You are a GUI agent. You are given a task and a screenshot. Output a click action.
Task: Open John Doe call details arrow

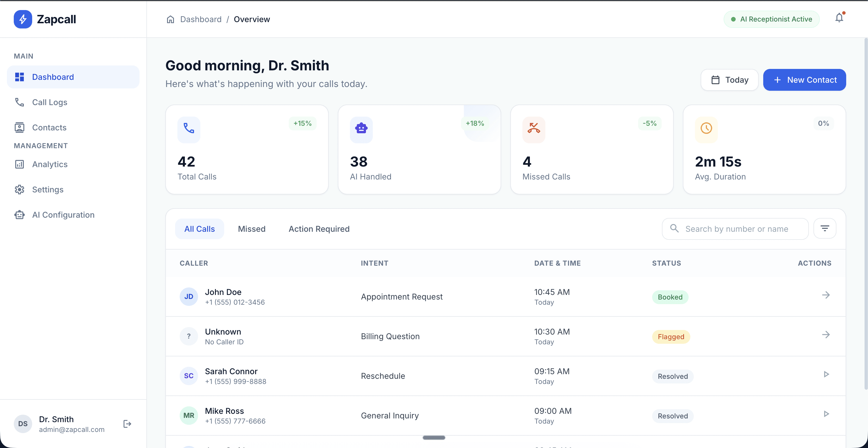pyautogui.click(x=826, y=295)
